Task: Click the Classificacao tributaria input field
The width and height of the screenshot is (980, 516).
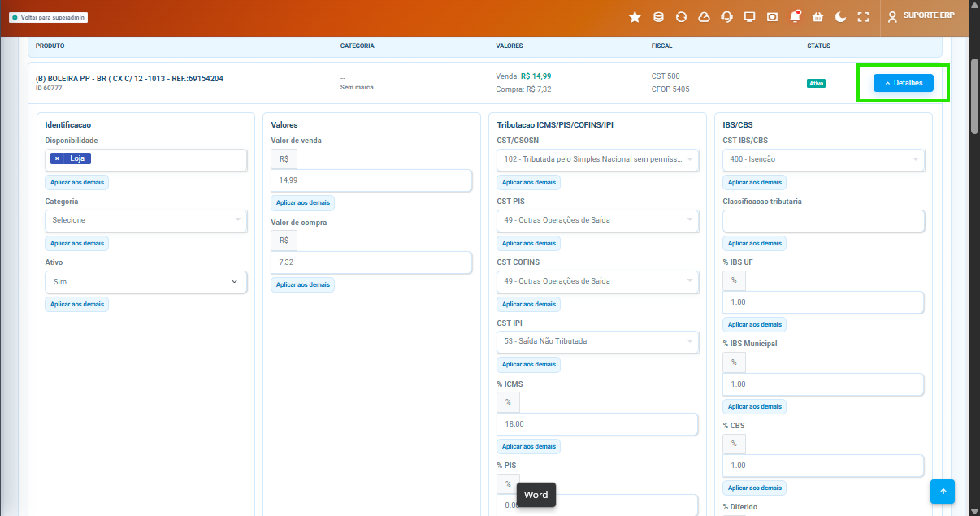Action: [824, 221]
